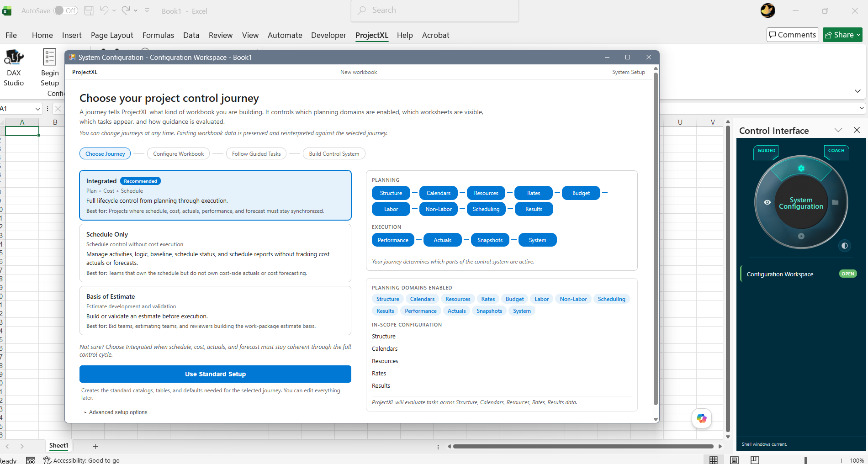Select column U header
868x464 pixels.
pyautogui.click(x=680, y=122)
